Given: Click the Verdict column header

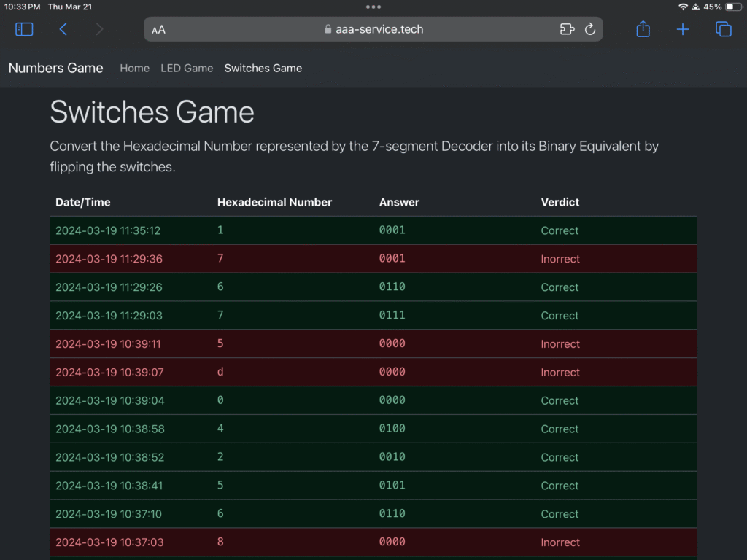Looking at the screenshot, I should [x=560, y=202].
